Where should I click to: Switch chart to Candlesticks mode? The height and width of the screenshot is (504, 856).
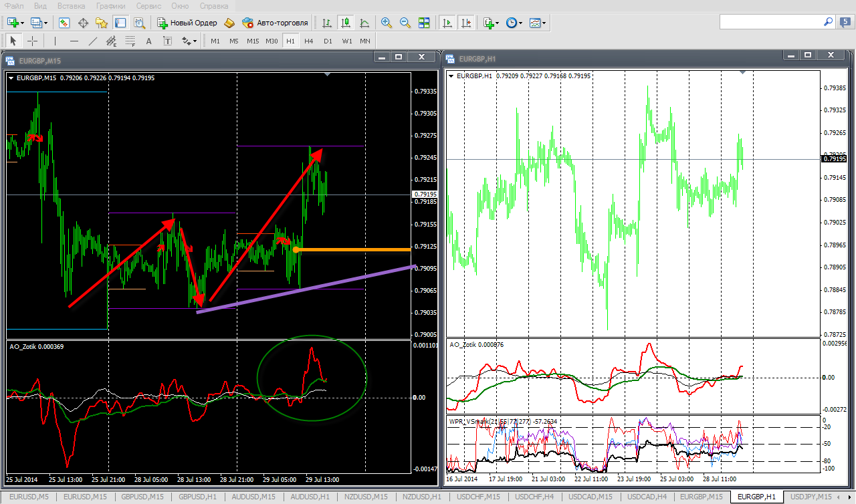(345, 23)
